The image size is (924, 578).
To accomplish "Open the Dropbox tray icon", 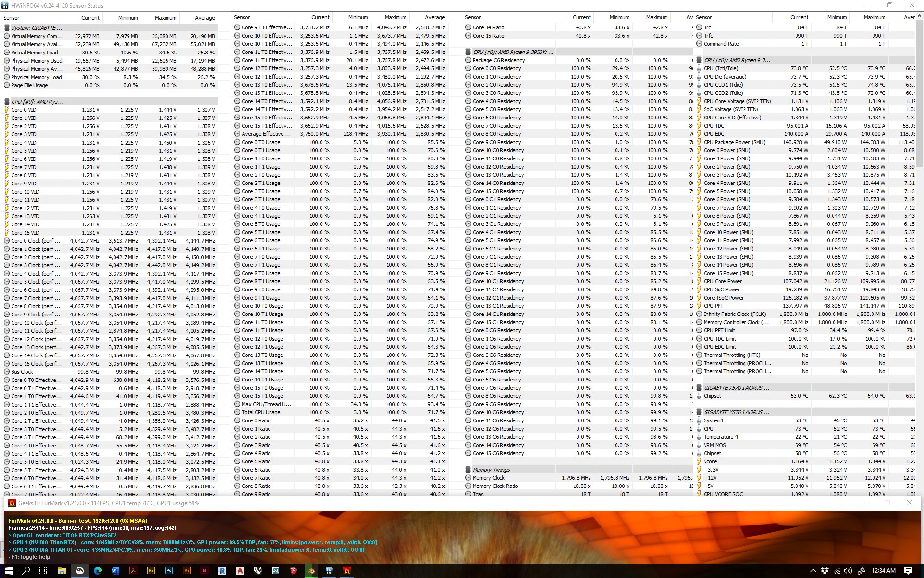I will [x=825, y=571].
